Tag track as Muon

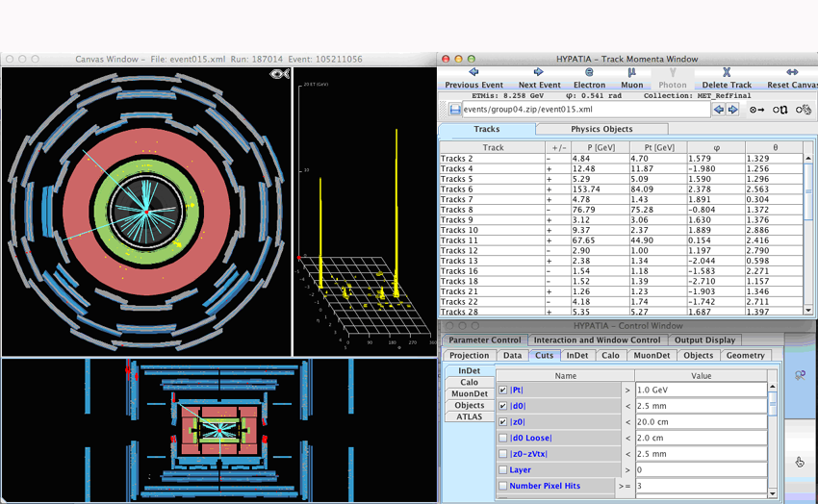[631, 78]
